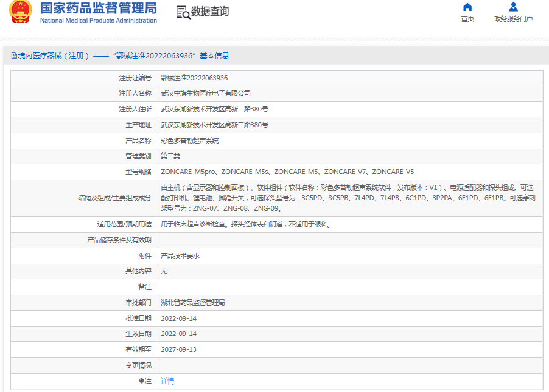Click product name 彩色多普勒超声系统
Viewport: 549px width, 392px height.
(x=190, y=141)
